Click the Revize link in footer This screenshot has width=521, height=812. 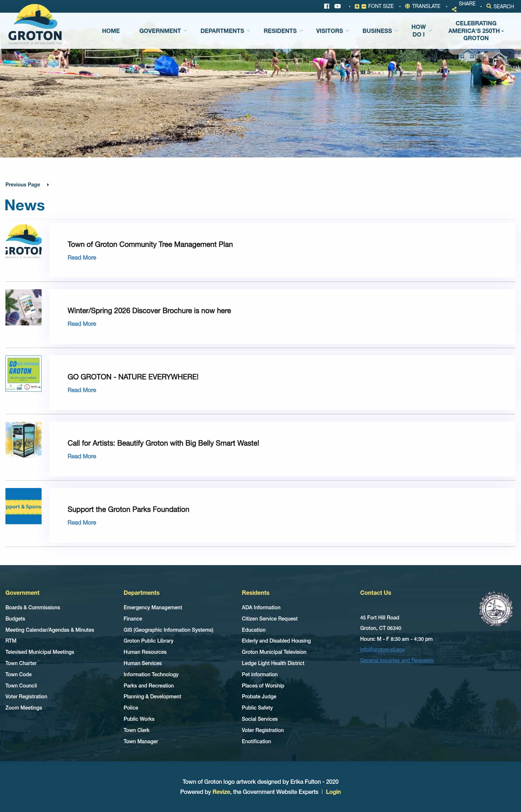pyautogui.click(x=221, y=792)
